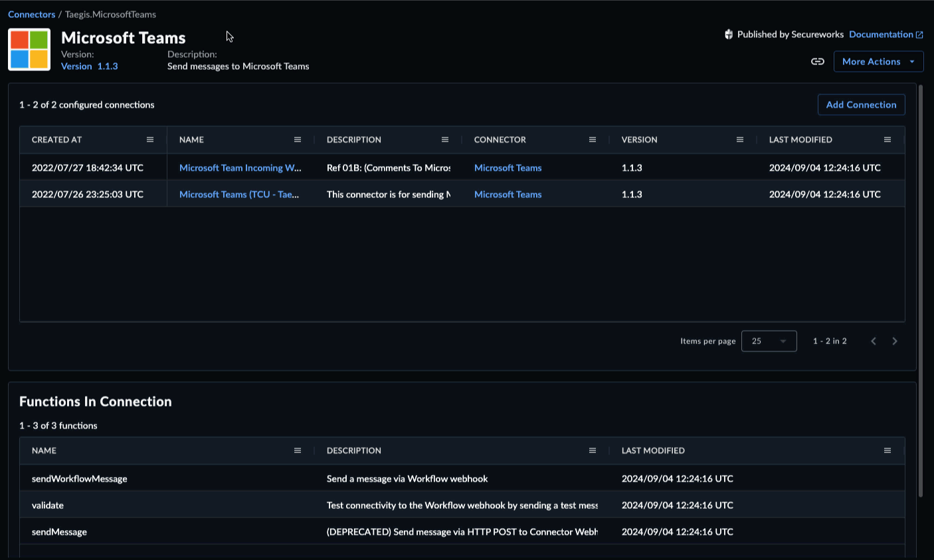Open VERSION column menu icon
This screenshot has width=934, height=560.
click(x=740, y=140)
